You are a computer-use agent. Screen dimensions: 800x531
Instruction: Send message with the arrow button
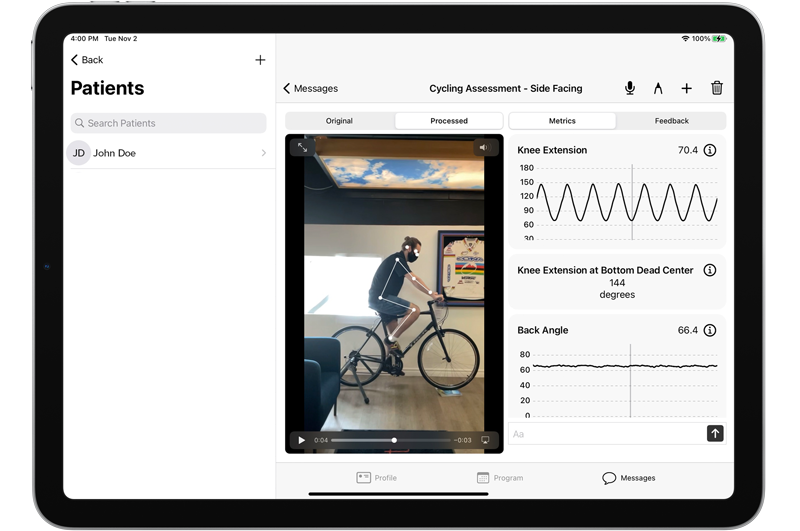715,433
